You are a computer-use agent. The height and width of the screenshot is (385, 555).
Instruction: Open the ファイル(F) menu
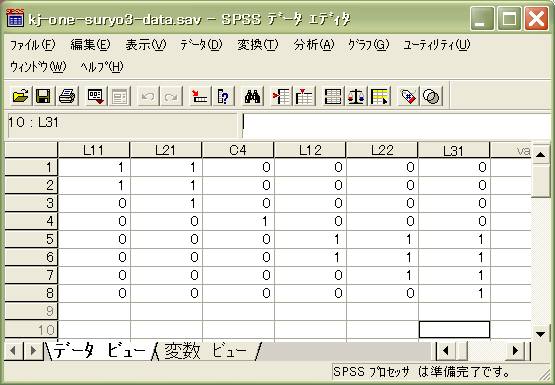point(33,45)
